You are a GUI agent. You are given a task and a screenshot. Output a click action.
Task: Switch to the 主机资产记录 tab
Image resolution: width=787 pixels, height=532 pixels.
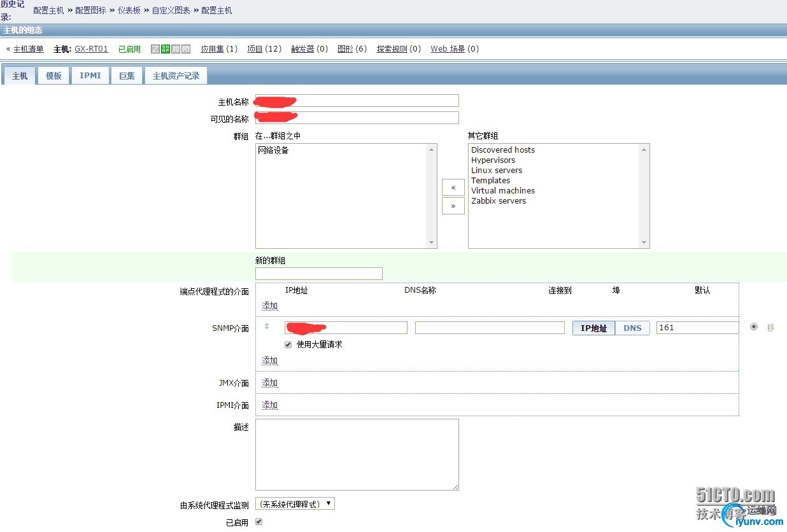pyautogui.click(x=176, y=76)
